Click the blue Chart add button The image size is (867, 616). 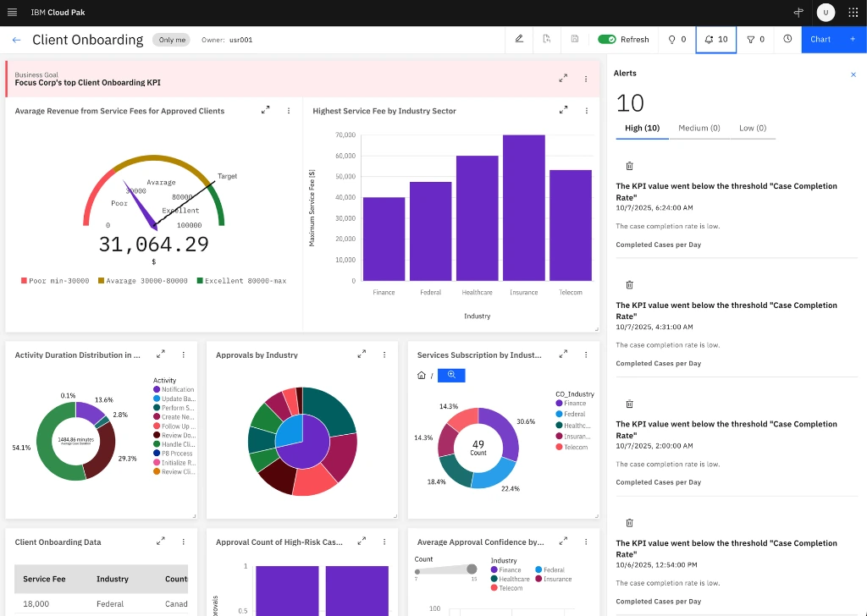click(x=833, y=39)
